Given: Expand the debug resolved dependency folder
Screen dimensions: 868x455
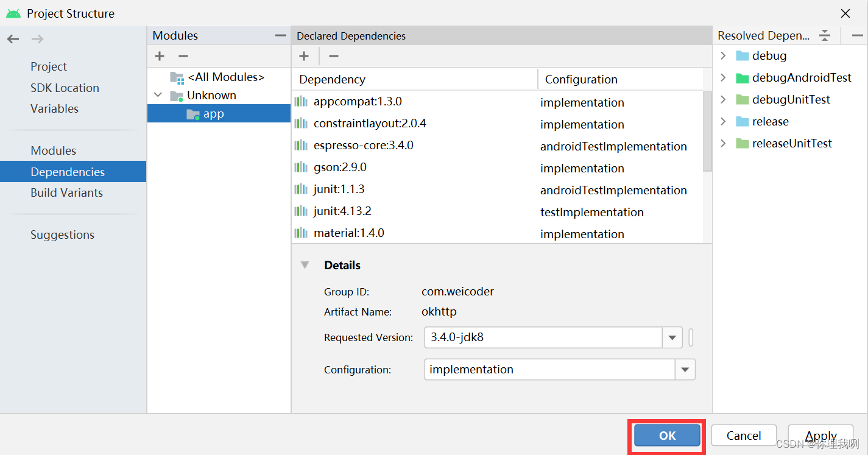Looking at the screenshot, I should [722, 55].
